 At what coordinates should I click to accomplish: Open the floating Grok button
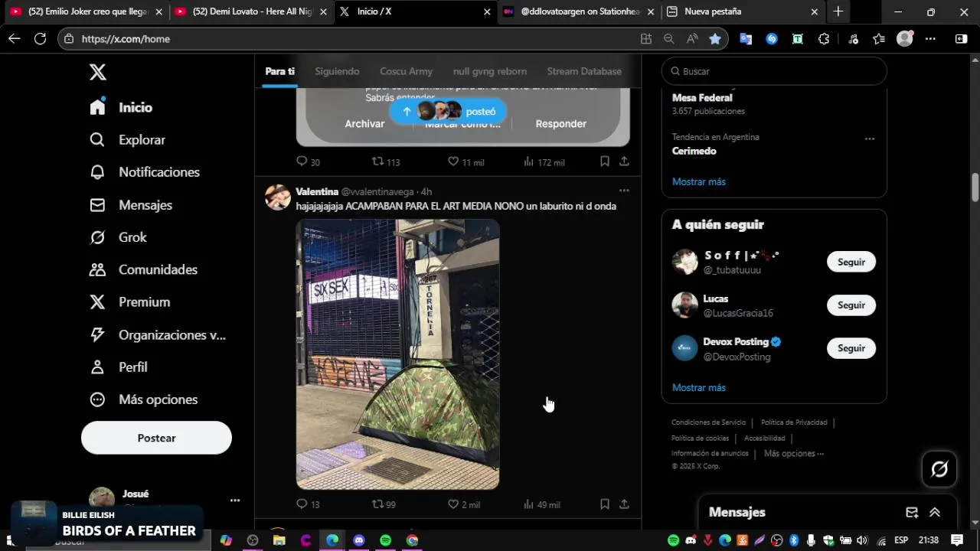pos(939,468)
